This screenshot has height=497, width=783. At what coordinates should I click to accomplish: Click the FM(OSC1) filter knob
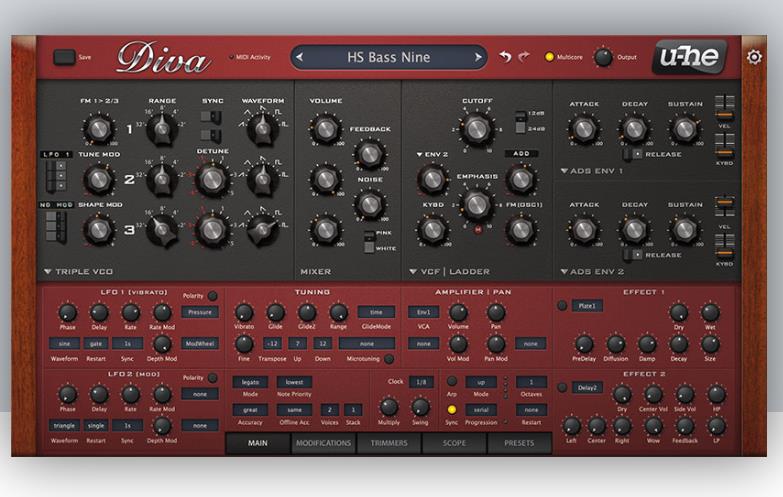pyautogui.click(x=520, y=229)
